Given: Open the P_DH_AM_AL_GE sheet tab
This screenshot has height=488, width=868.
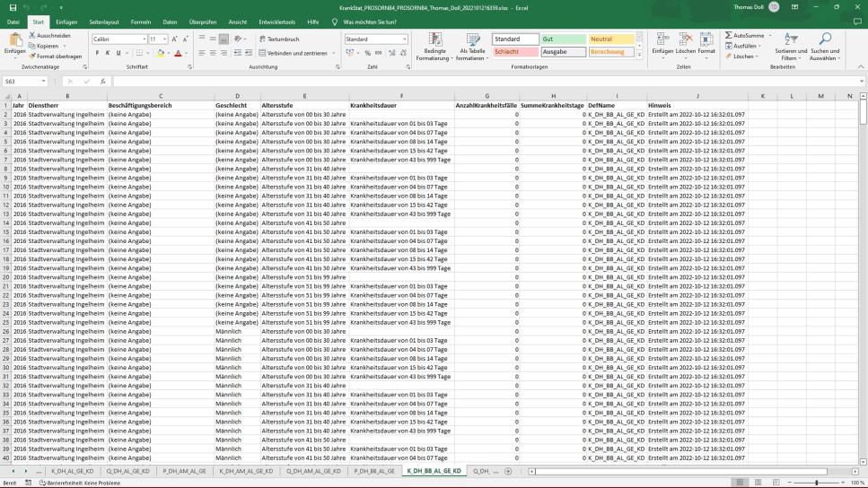Looking at the screenshot, I should point(184,471).
